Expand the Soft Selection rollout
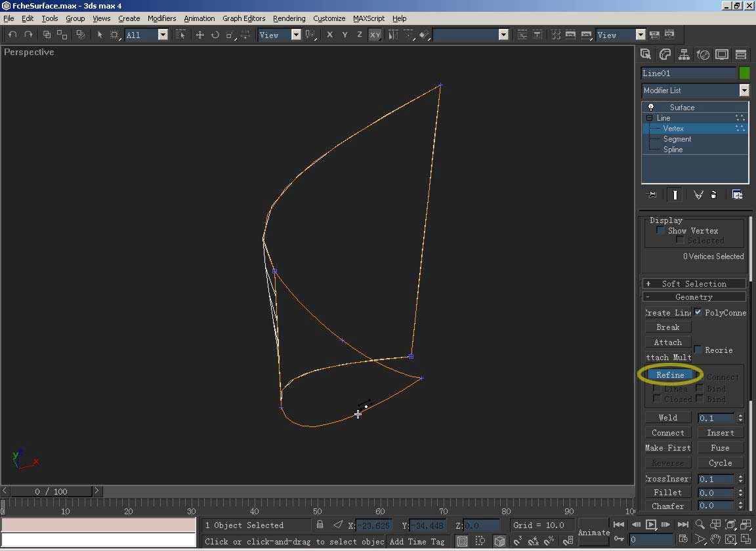Viewport: 756px width, 551px height. pyautogui.click(x=694, y=283)
